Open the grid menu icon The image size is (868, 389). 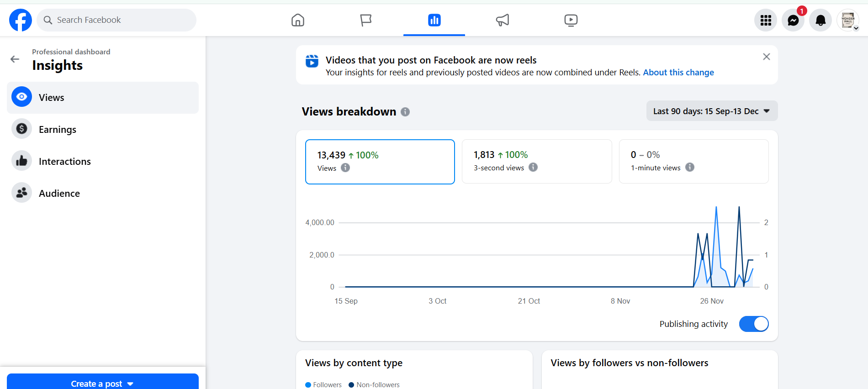(766, 21)
